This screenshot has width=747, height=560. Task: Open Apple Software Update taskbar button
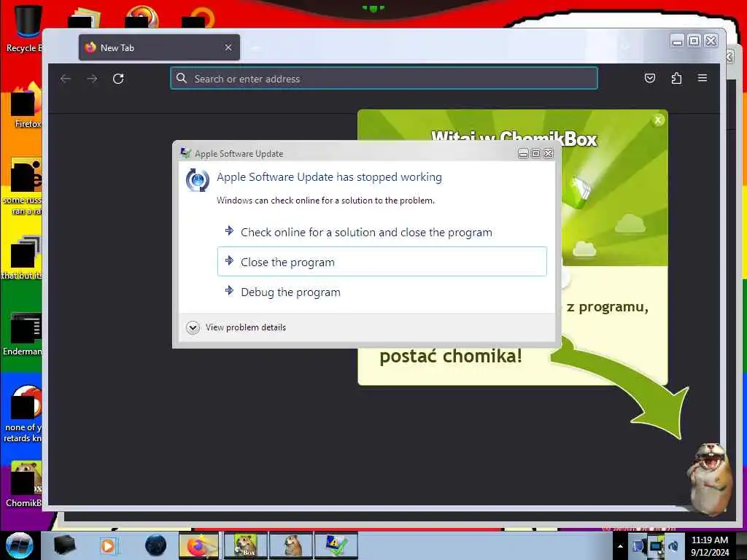(x=336, y=545)
